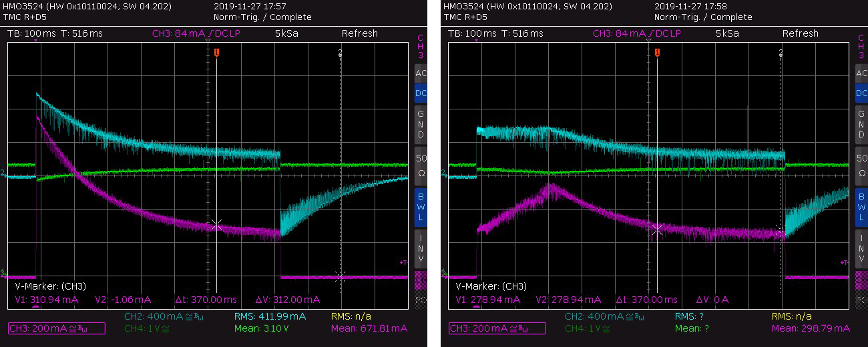Click CH2: 400 mA label in right scope
The image size is (868, 347).
coord(604,316)
